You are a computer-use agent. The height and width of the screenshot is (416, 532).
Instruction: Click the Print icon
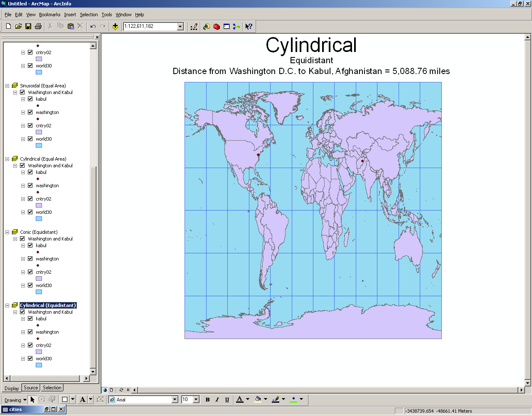coord(37,26)
